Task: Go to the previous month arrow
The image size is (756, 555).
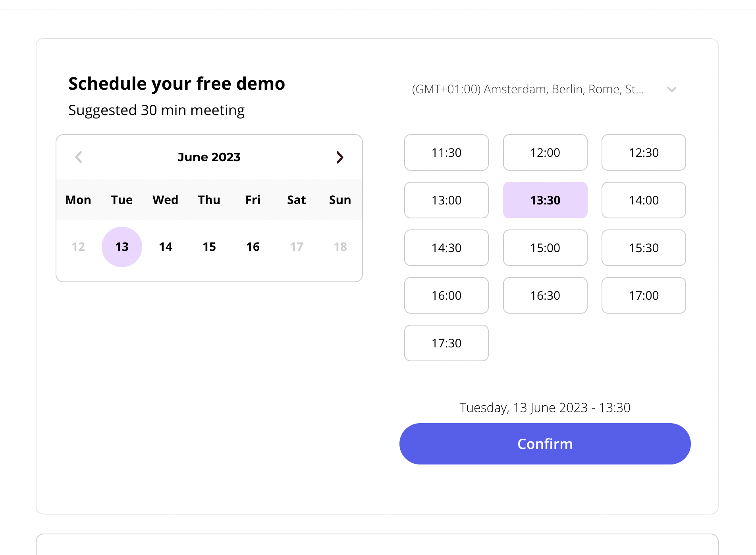Action: (79, 157)
